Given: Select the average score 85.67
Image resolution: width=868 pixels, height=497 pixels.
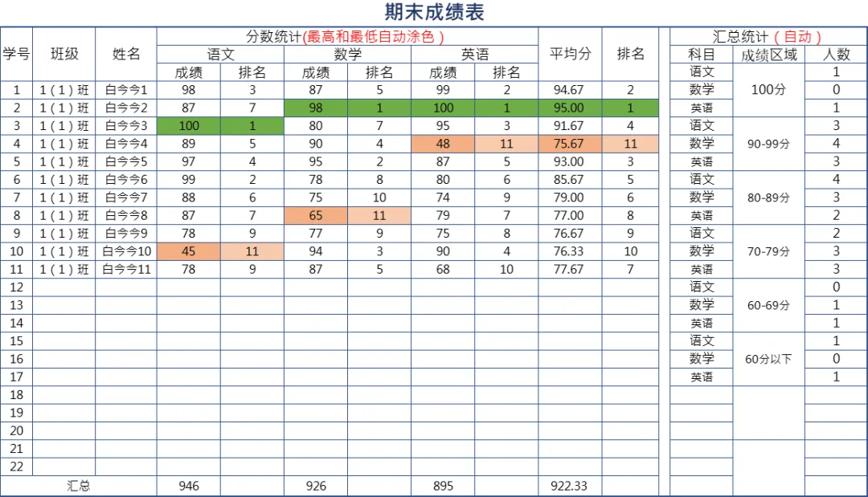Looking at the screenshot, I should coord(570,180).
